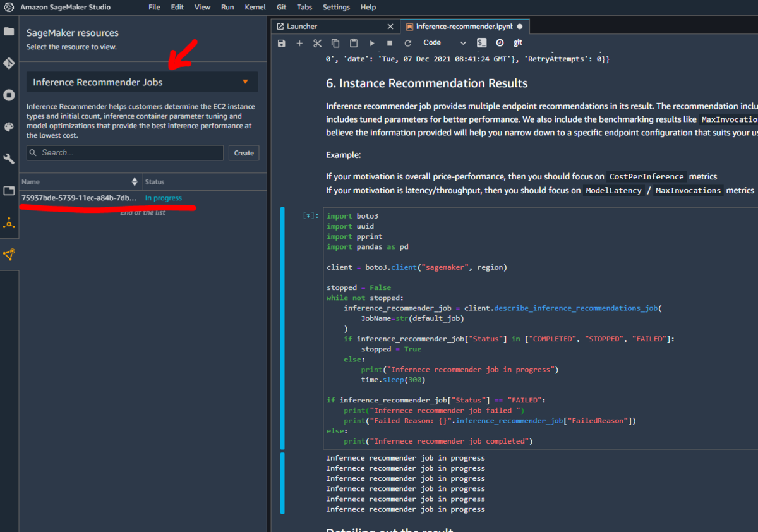Viewport: 758px width, 532px height.
Task: Open the palette icon sidebar panel
Action: pyautogui.click(x=9, y=127)
